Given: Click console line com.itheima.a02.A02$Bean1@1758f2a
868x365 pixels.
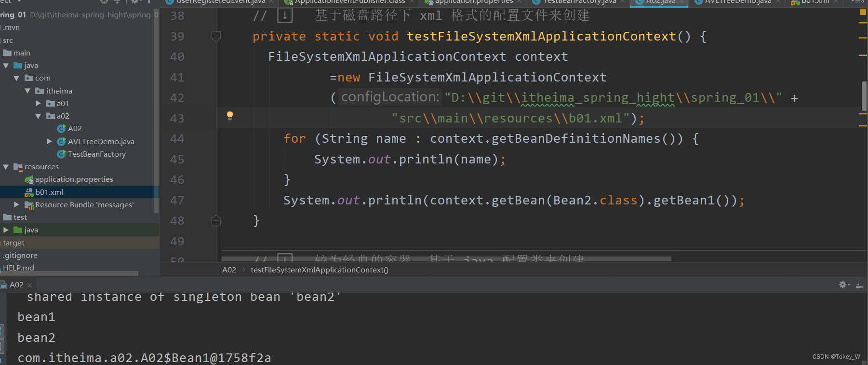Looking at the screenshot, I should [144, 358].
